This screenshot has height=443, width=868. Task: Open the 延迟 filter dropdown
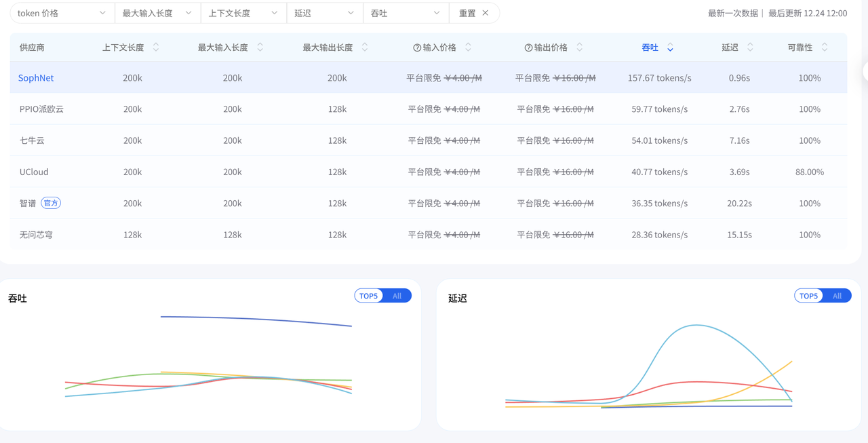[x=325, y=13]
